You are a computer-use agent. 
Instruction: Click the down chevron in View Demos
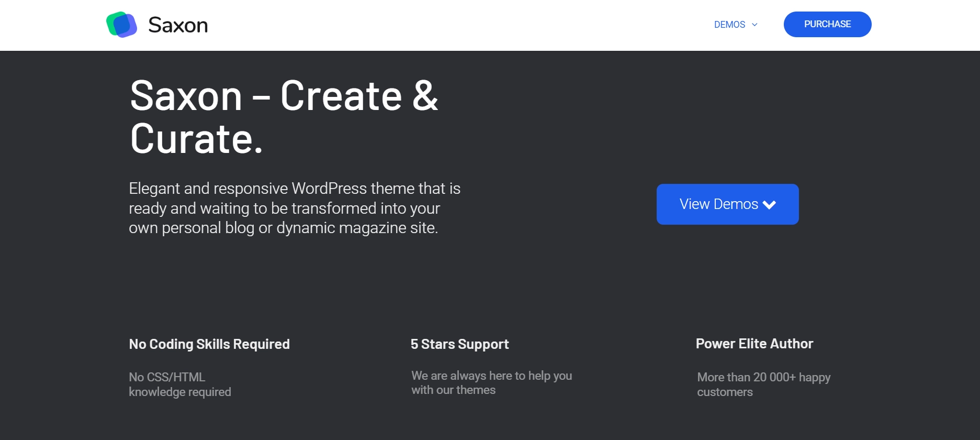pos(769,205)
